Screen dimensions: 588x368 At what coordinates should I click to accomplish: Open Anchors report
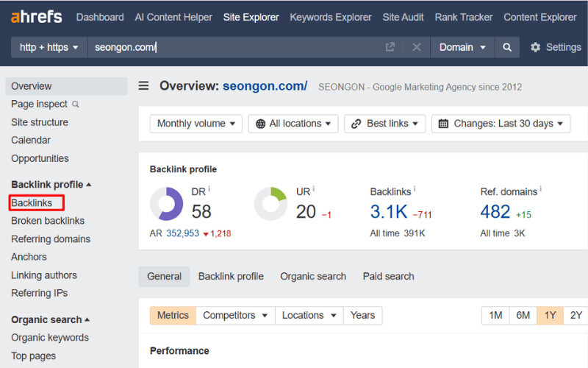pyautogui.click(x=29, y=257)
